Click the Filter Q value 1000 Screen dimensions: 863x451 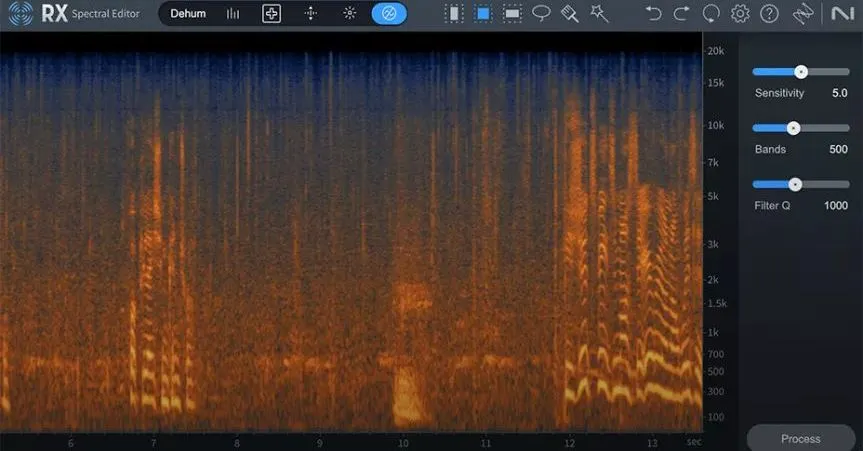tap(835, 205)
